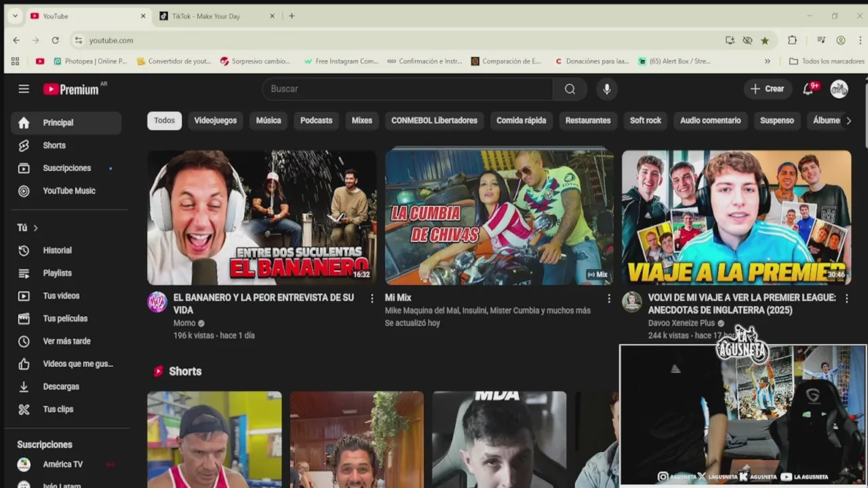Image resolution: width=868 pixels, height=488 pixels.
Task: Click the Crear button
Action: click(x=767, y=89)
